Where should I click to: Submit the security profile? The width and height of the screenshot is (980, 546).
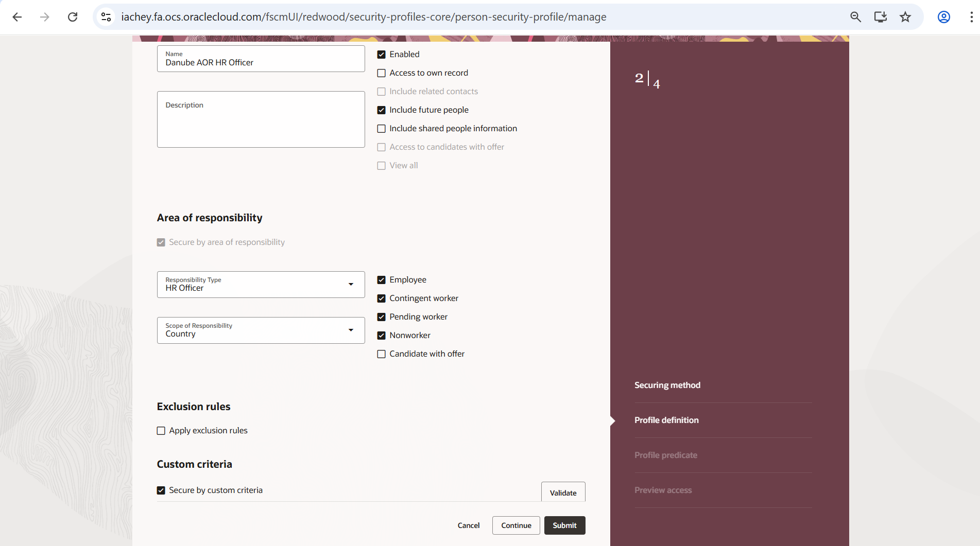pos(564,525)
